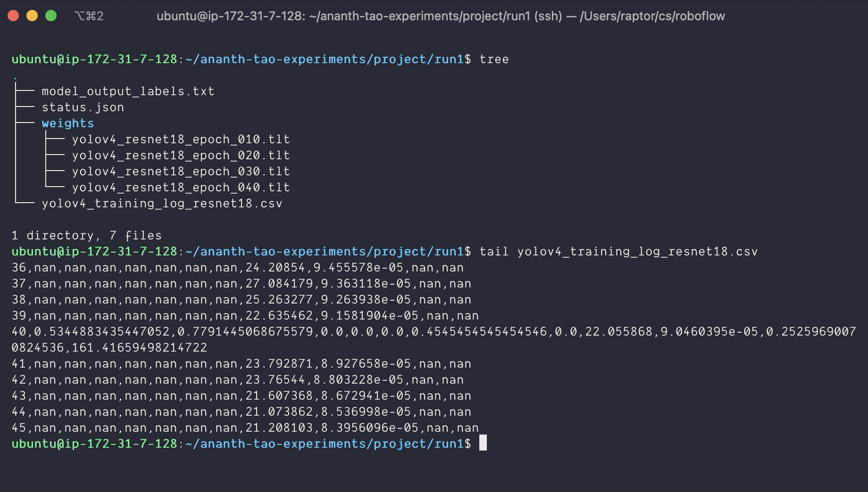Click the terminal window title text
The image size is (868, 492).
(x=440, y=16)
